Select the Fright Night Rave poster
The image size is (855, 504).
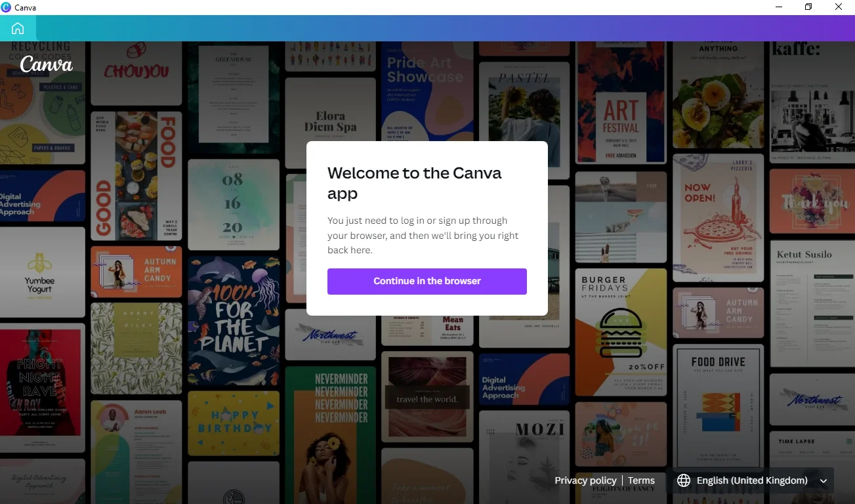click(x=42, y=387)
